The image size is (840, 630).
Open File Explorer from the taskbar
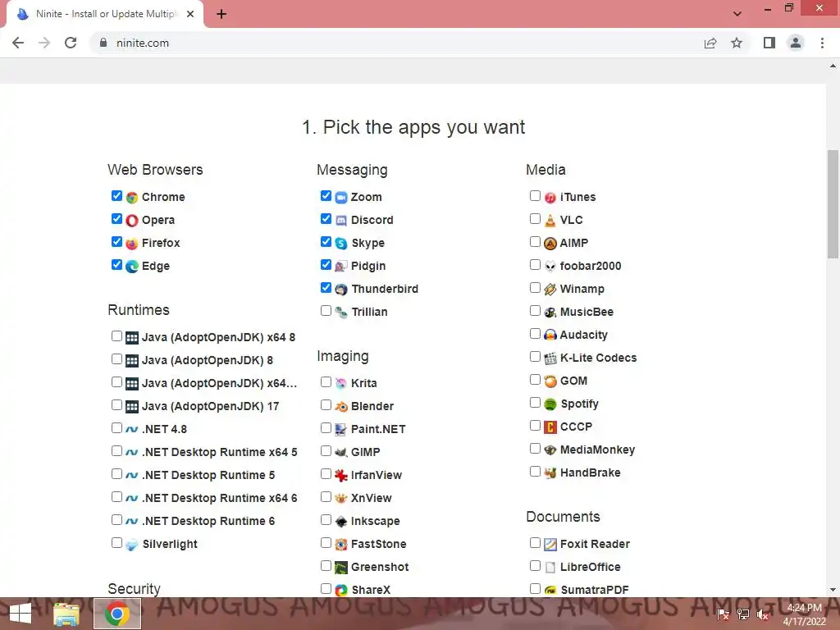(66, 614)
